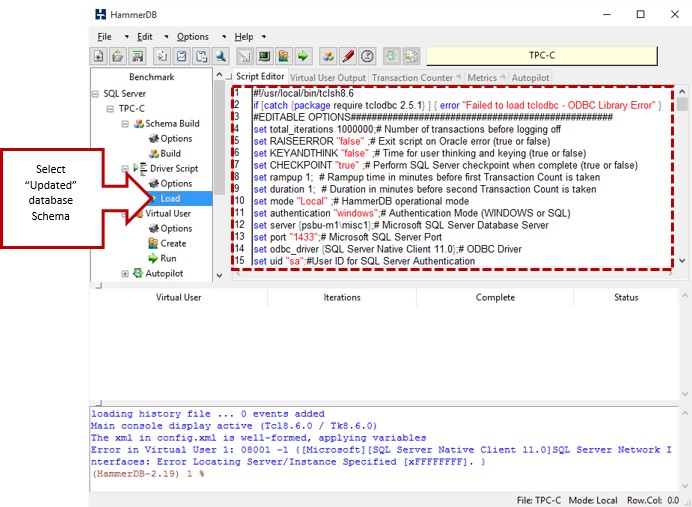Viewport: 692px width, 507px height.
Task: Open the File menu dropdown arrow
Action: pos(127,37)
